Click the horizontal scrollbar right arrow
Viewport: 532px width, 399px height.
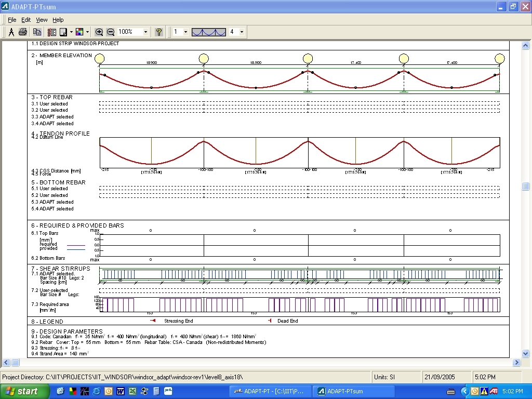click(516, 363)
